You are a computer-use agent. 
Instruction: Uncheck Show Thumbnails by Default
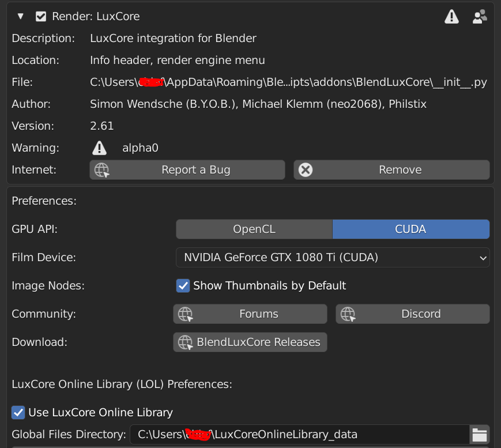point(183,285)
